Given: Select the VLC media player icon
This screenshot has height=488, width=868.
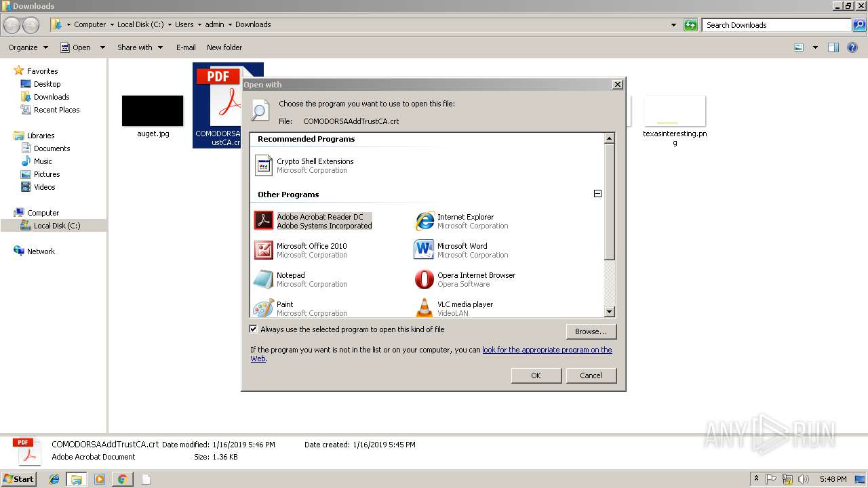Looking at the screenshot, I should coord(425,308).
